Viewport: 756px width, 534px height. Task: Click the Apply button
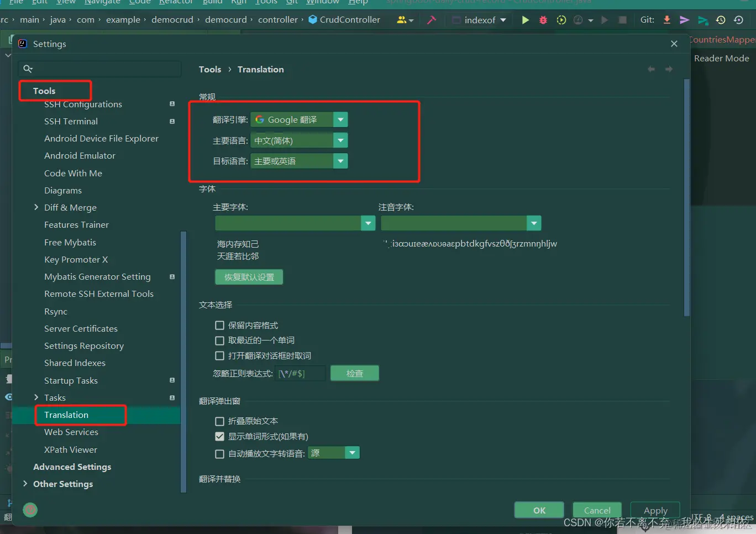tap(655, 510)
